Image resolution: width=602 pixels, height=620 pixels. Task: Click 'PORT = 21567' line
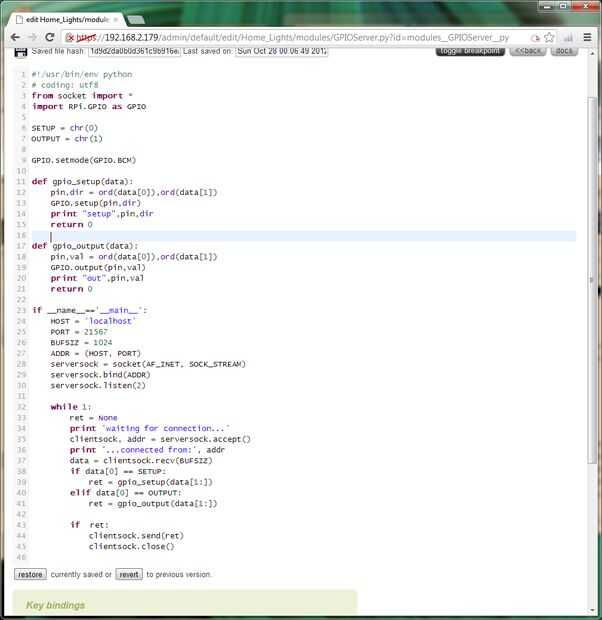79,332
